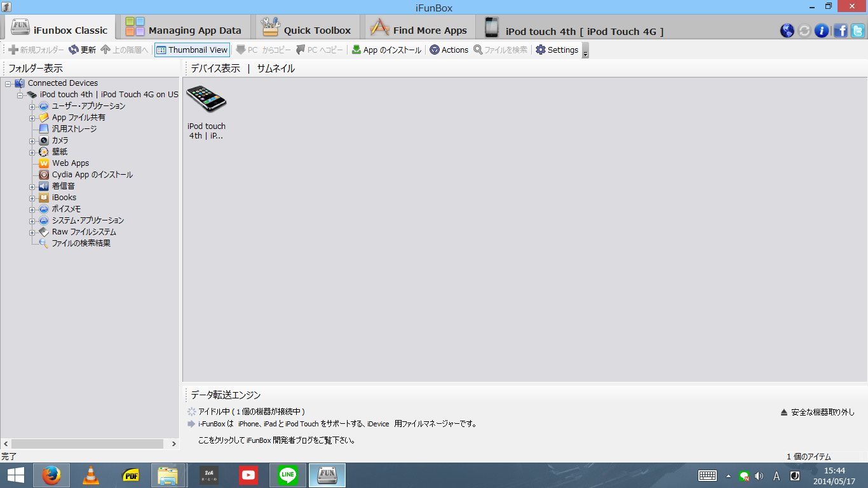Screen dimensions: 868x488
Task: Select the Connected Devices computer icon
Action: pos(20,83)
